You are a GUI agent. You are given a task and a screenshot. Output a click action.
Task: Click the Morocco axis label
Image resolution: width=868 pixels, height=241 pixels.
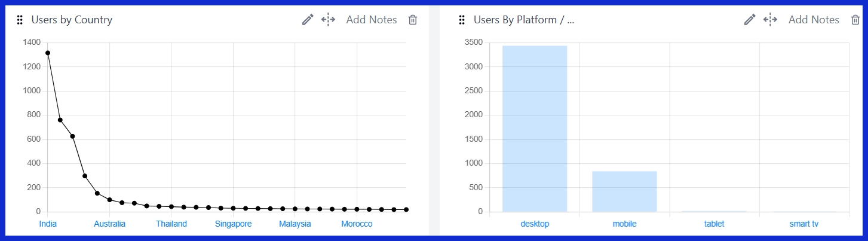click(357, 224)
